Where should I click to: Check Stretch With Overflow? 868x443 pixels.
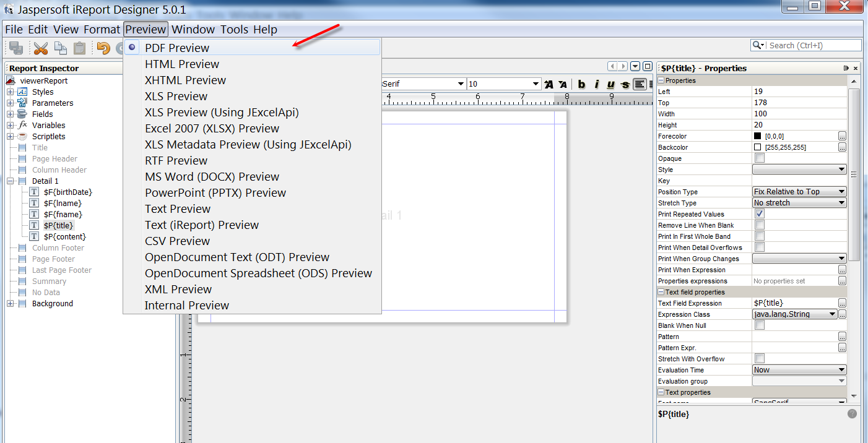click(x=758, y=359)
